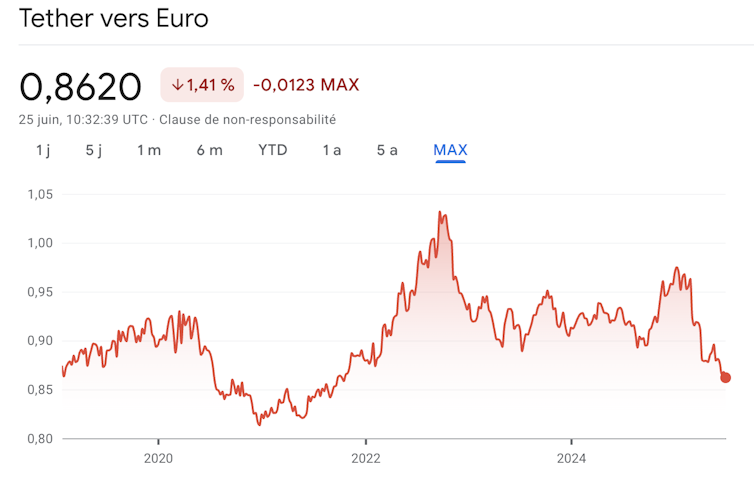Open the 6 m time range
This screenshot has width=754, height=483.
click(x=209, y=150)
